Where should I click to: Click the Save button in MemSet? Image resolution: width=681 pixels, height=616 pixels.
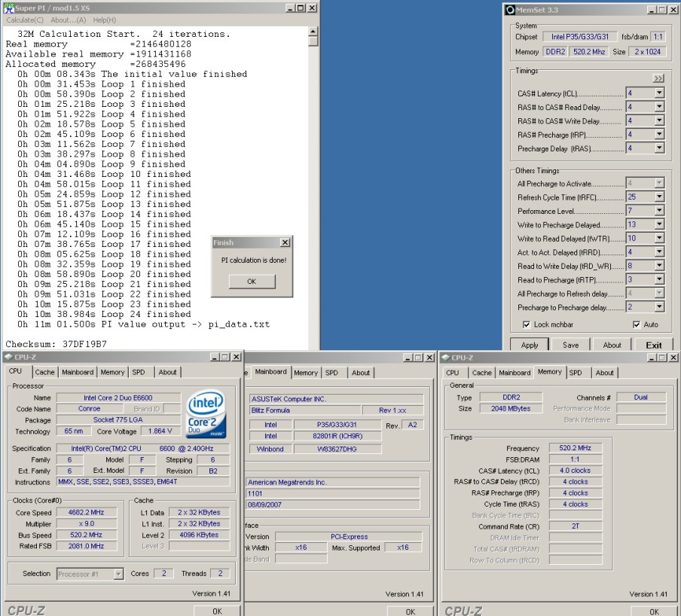click(570, 345)
